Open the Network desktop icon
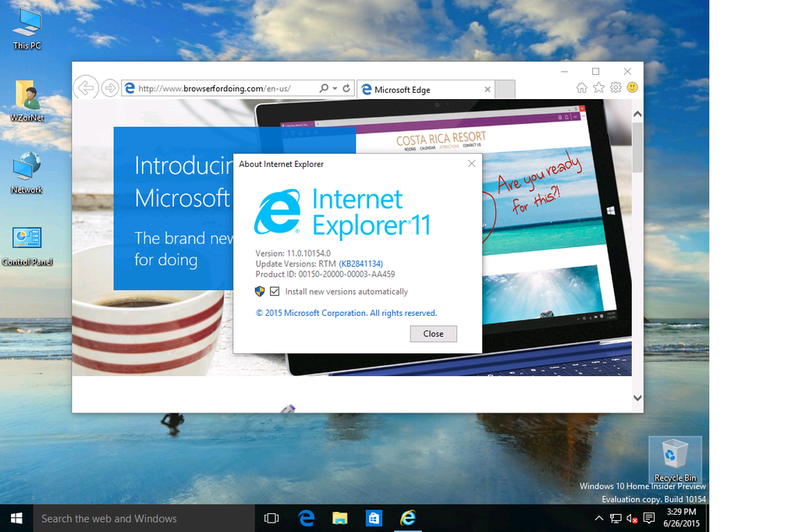 click(x=27, y=173)
